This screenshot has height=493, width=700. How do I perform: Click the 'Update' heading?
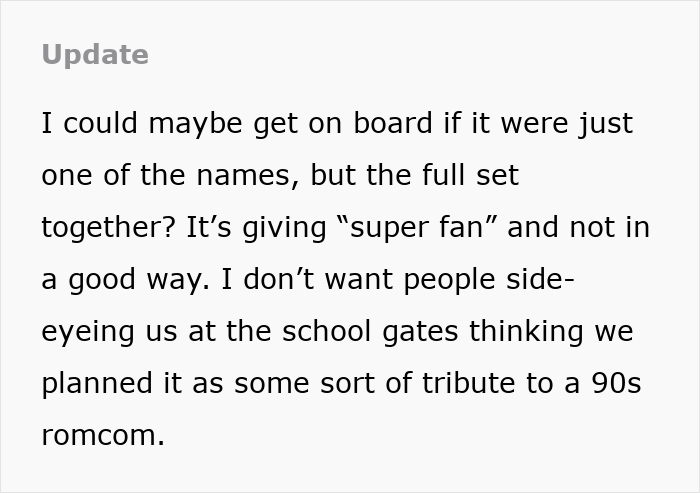pyautogui.click(x=95, y=55)
